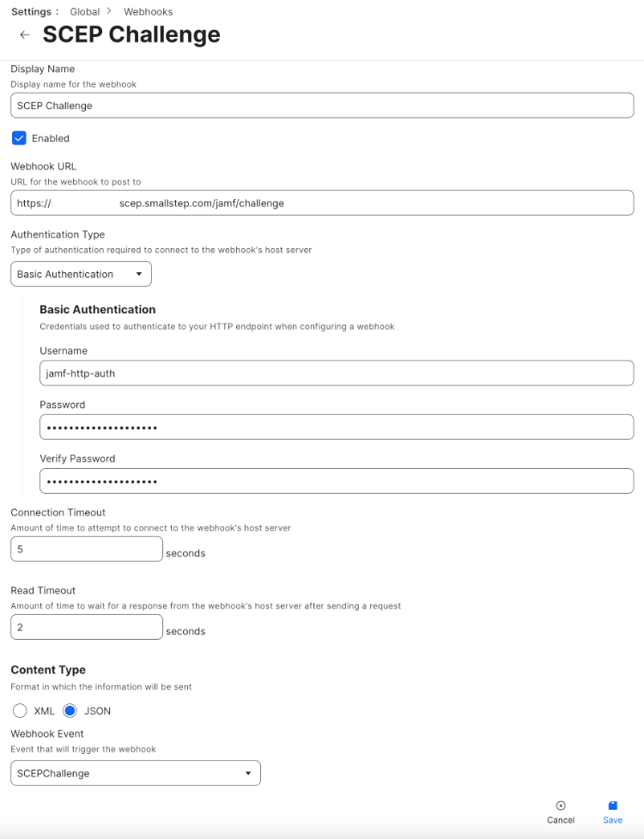
Task: Focus the Display Name text field
Action: pos(322,106)
